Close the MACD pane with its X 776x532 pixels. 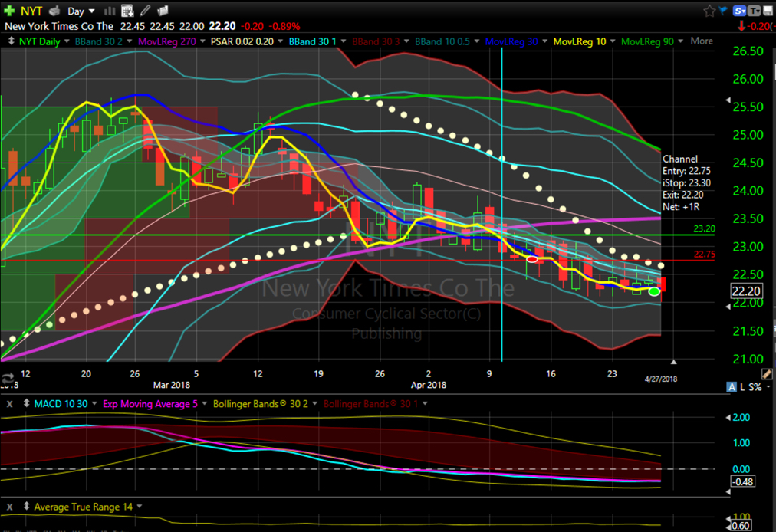coord(9,404)
